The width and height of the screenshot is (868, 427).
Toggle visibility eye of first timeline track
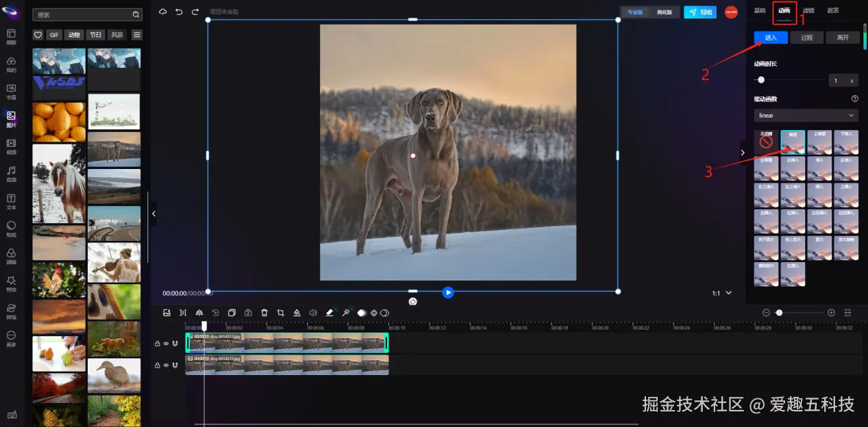click(x=166, y=344)
